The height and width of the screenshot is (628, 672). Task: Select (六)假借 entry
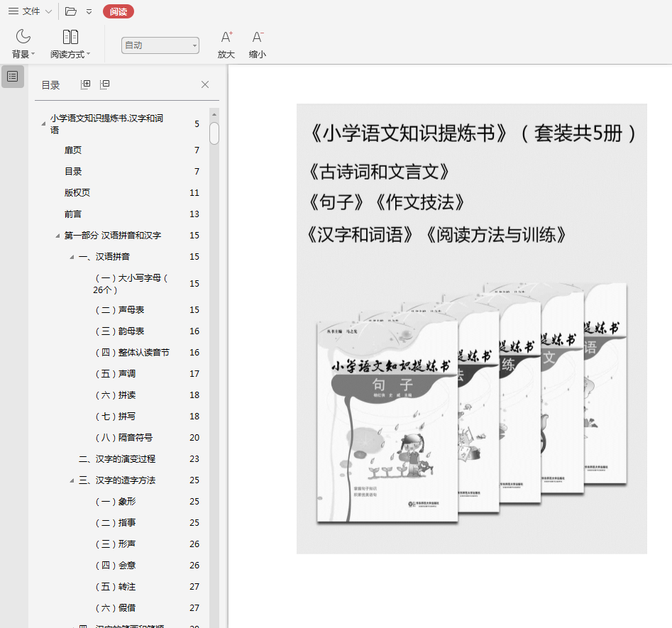coord(115,608)
